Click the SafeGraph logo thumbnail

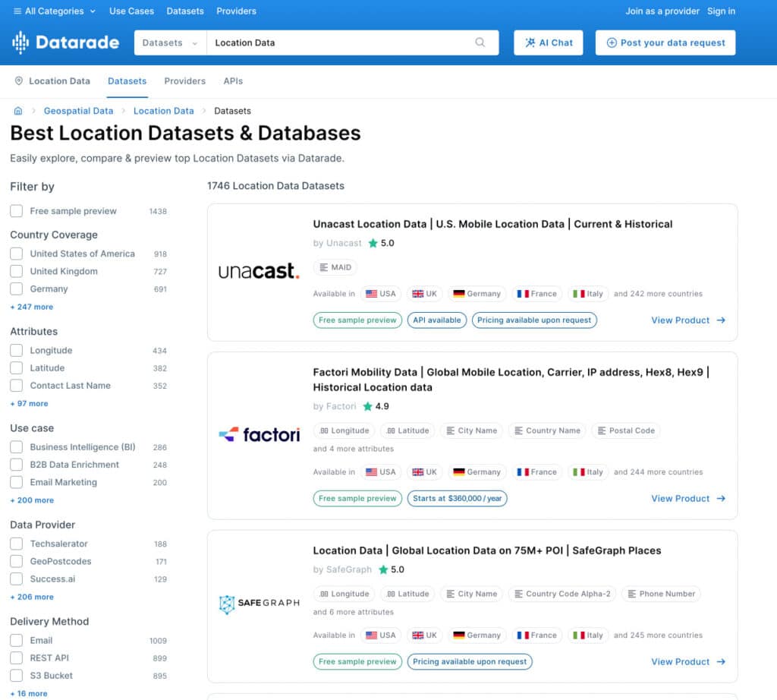tap(260, 604)
